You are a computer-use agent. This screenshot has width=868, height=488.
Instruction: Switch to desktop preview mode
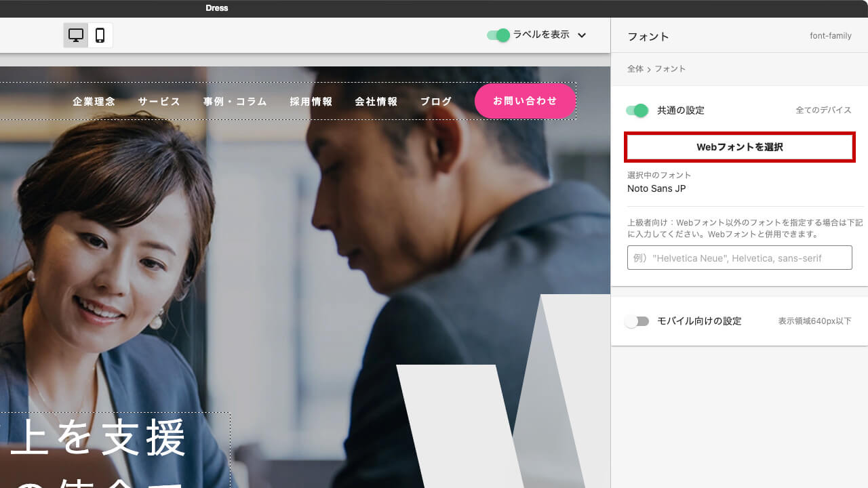pyautogui.click(x=76, y=35)
